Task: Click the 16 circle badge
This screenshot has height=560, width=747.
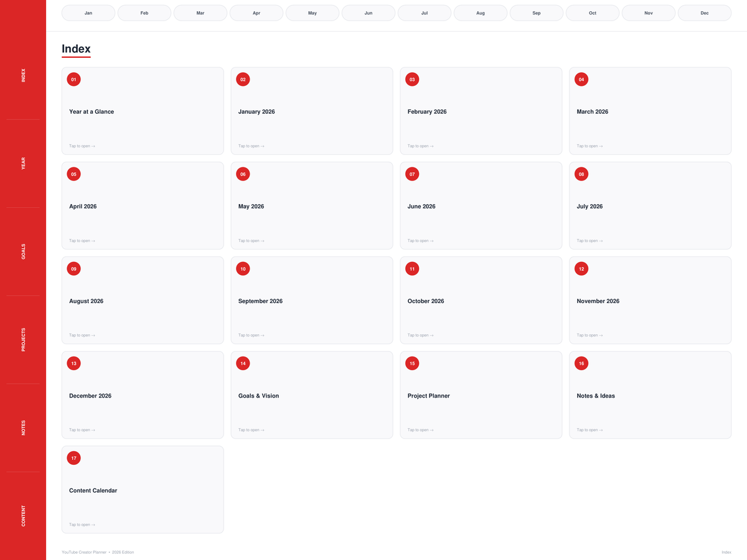Action: coord(581,363)
